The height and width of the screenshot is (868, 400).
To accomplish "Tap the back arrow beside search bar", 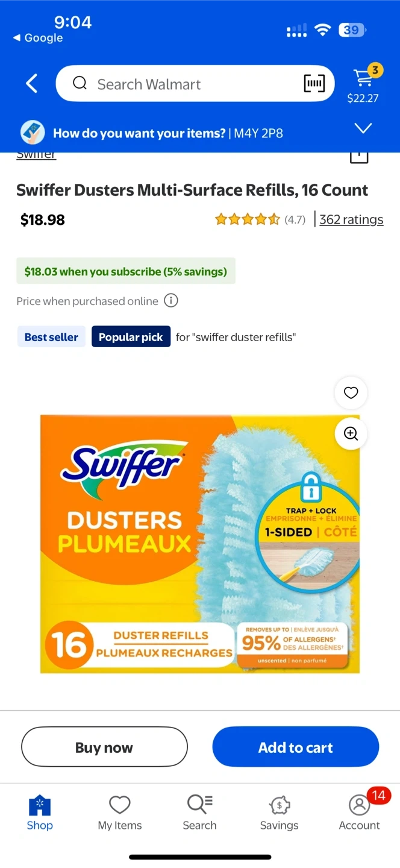I will (32, 84).
